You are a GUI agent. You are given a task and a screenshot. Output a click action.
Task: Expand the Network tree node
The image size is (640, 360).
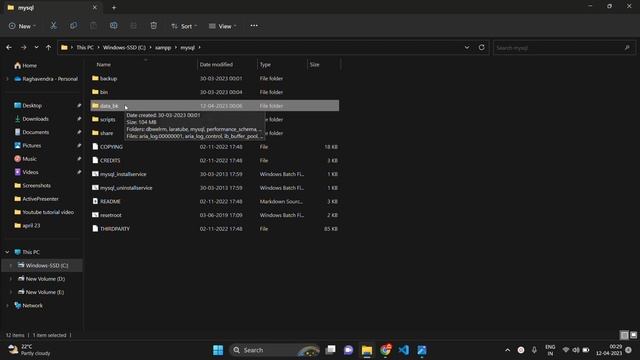7,305
